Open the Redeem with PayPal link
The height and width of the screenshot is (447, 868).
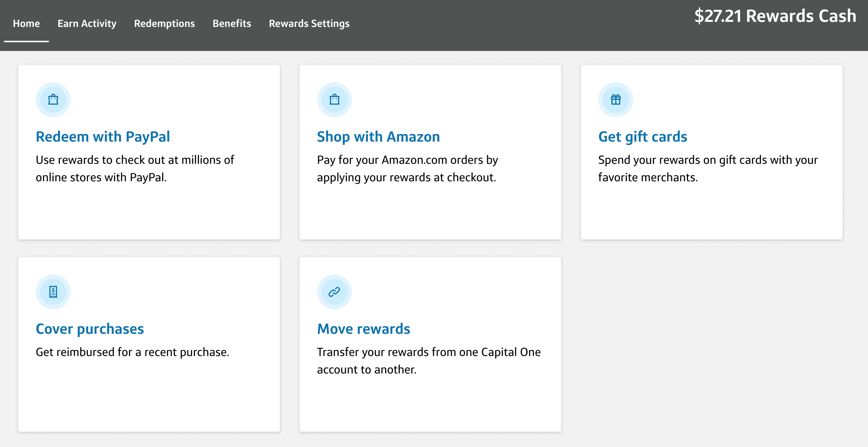tap(103, 137)
